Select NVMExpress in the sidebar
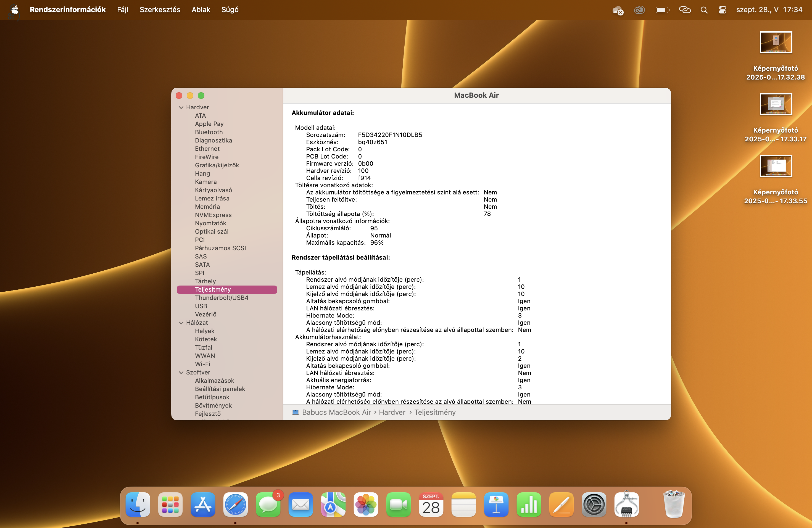812x528 pixels. (x=213, y=215)
